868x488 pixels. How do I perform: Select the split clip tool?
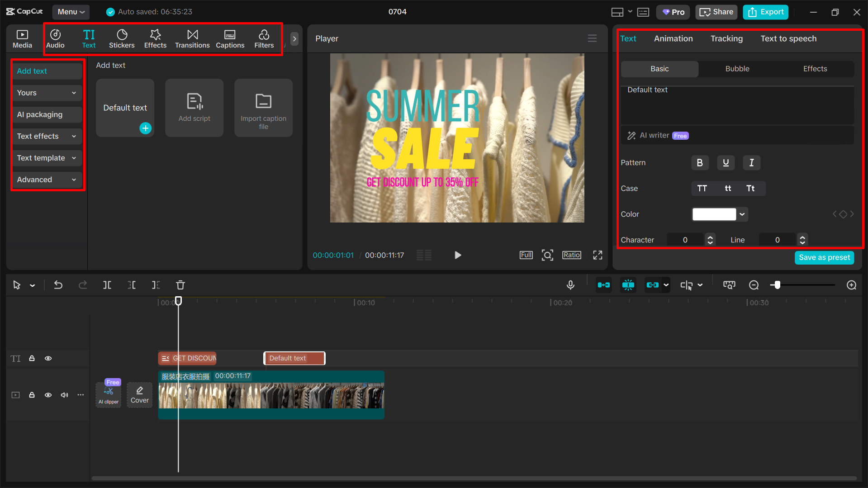pyautogui.click(x=107, y=285)
